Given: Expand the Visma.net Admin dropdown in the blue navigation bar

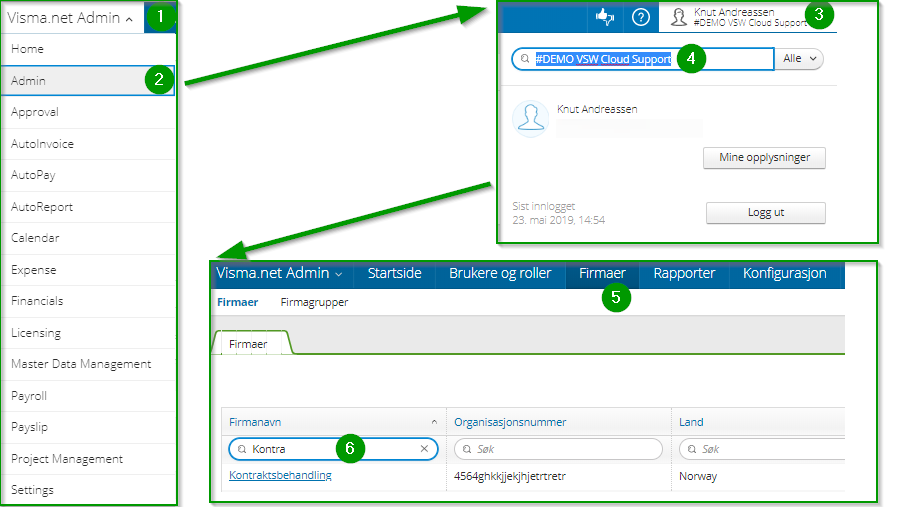Looking at the screenshot, I should pyautogui.click(x=279, y=273).
